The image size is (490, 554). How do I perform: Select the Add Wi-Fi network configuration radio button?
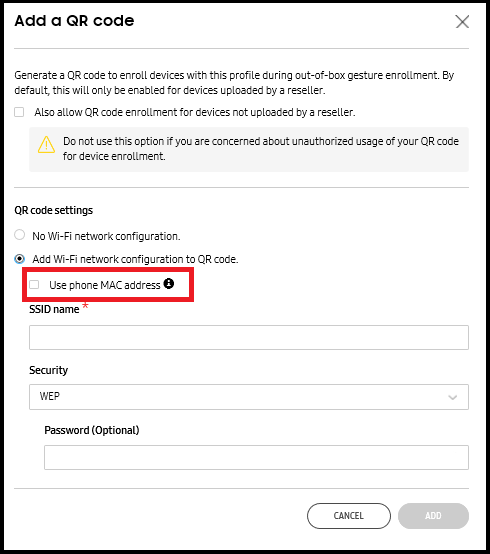(19, 259)
